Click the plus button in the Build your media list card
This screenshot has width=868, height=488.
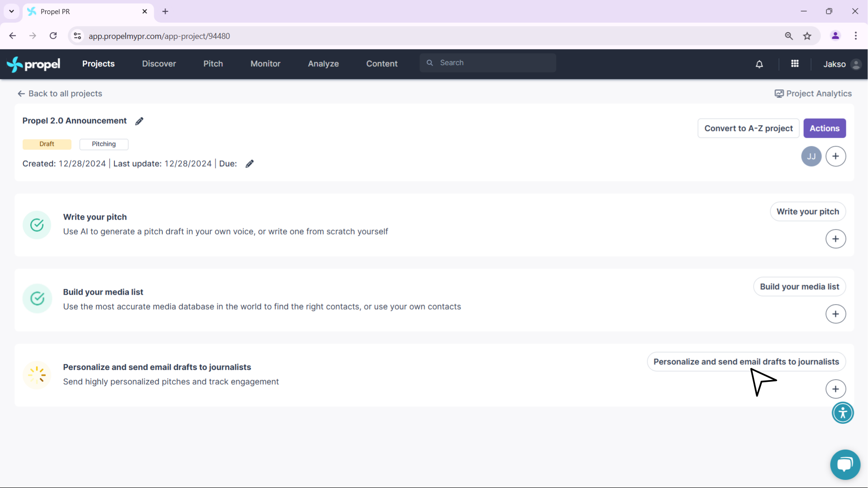tap(836, 314)
